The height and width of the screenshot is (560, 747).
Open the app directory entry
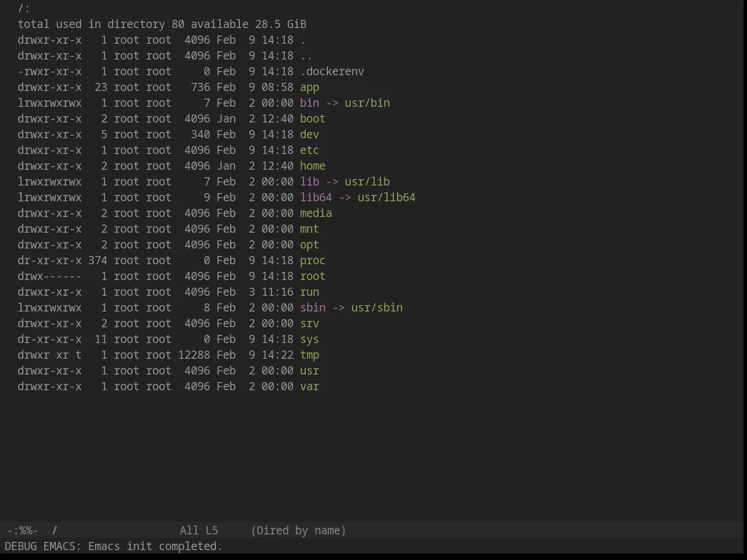coord(309,87)
